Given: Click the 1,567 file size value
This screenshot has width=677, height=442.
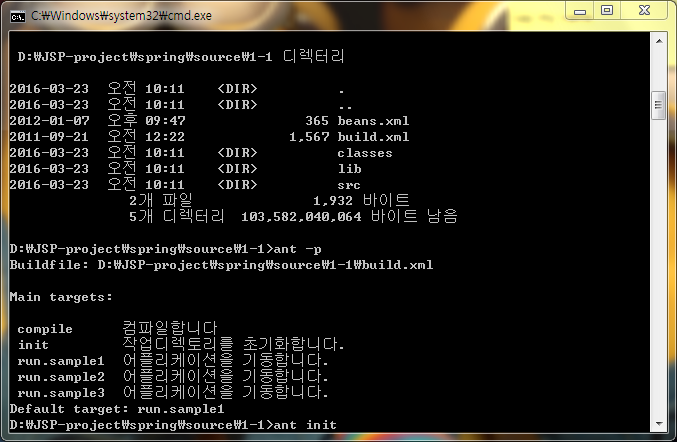Looking at the screenshot, I should [x=309, y=137].
